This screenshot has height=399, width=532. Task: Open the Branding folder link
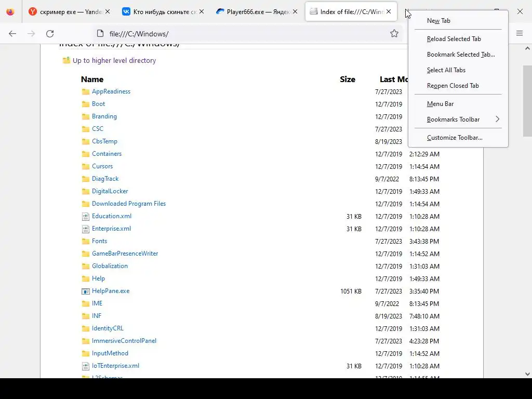[104, 116]
